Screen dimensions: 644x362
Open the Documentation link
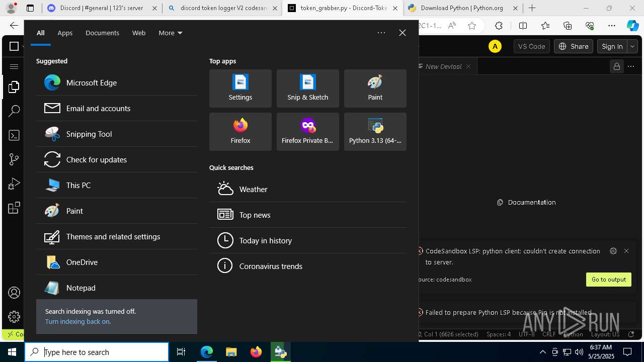pyautogui.click(x=526, y=202)
